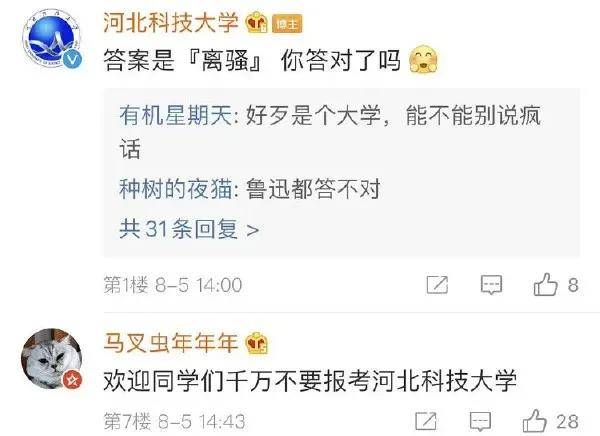Click red verified badge on cat avatar
This screenshot has height=436, width=600.
72,379
